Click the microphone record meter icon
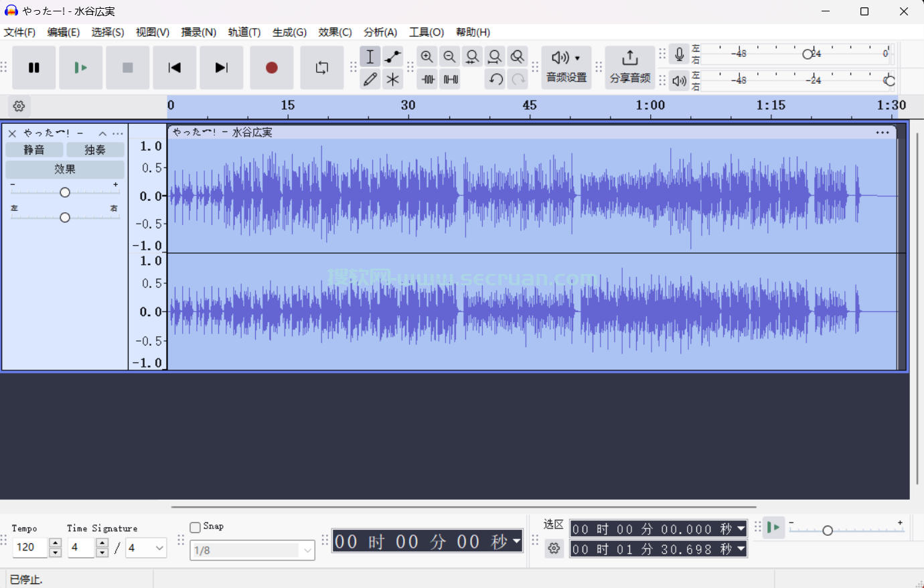Image resolution: width=924 pixels, height=588 pixels. [x=680, y=54]
